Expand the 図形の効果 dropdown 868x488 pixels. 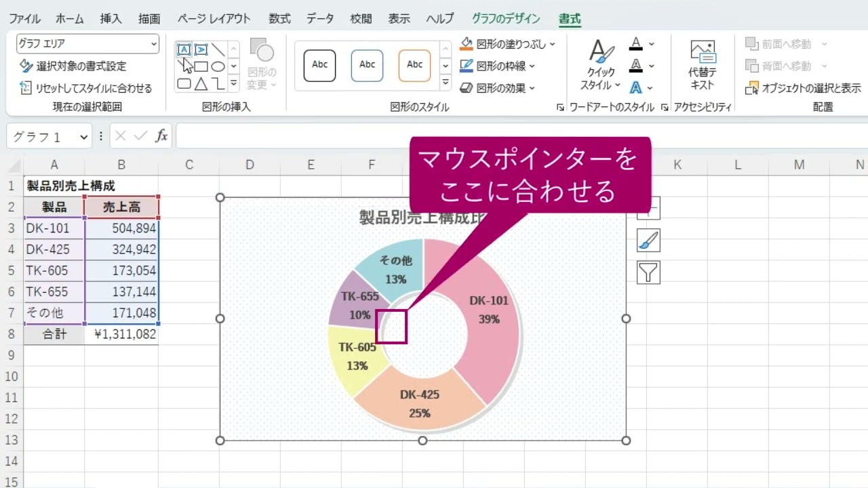[532, 88]
